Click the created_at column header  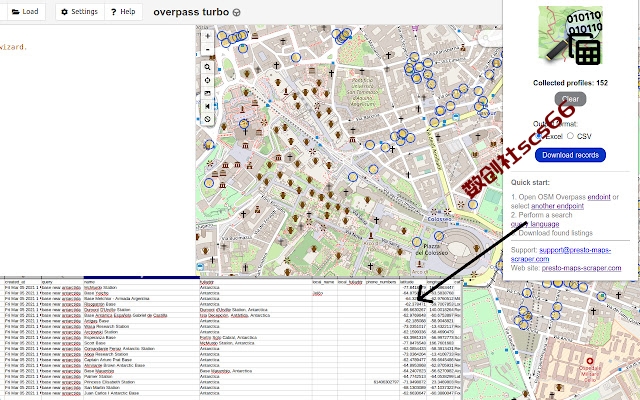tap(22, 282)
